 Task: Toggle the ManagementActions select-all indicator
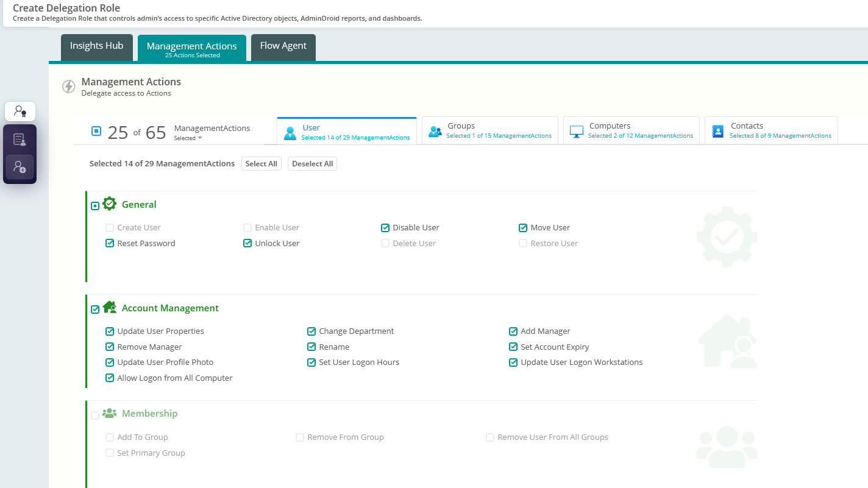coord(96,130)
